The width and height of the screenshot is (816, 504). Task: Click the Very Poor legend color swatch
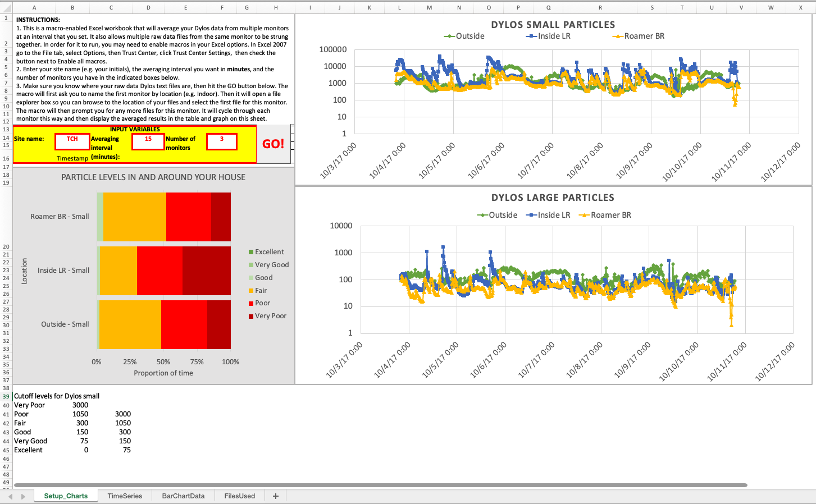point(251,316)
